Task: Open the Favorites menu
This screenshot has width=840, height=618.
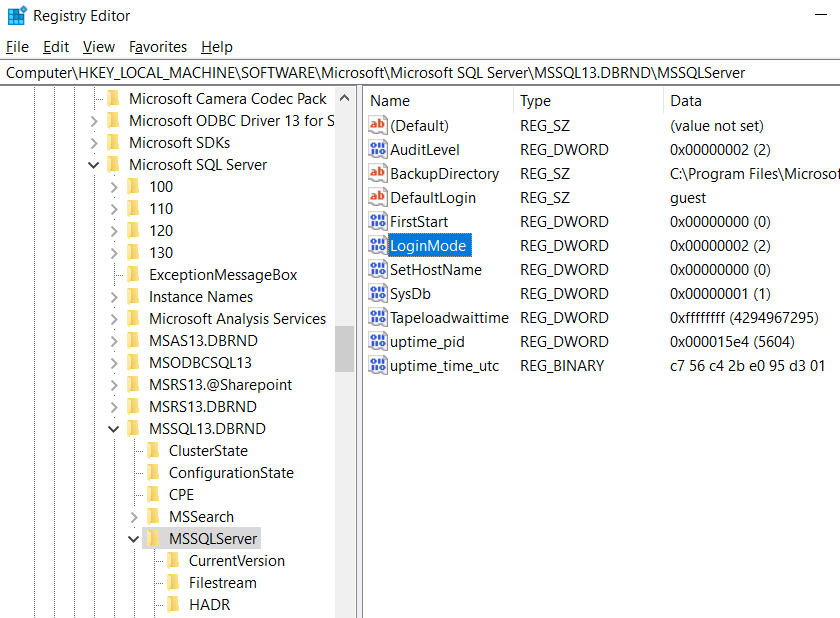Action: coord(158,47)
